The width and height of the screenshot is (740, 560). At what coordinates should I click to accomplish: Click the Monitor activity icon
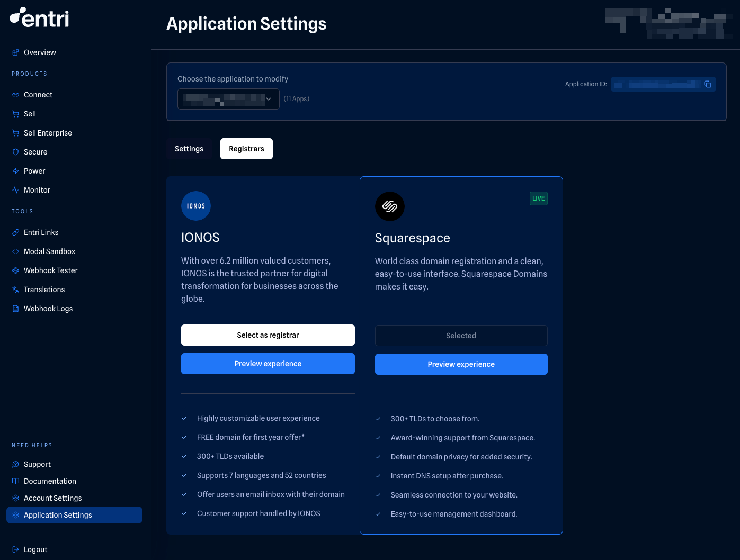click(x=16, y=190)
